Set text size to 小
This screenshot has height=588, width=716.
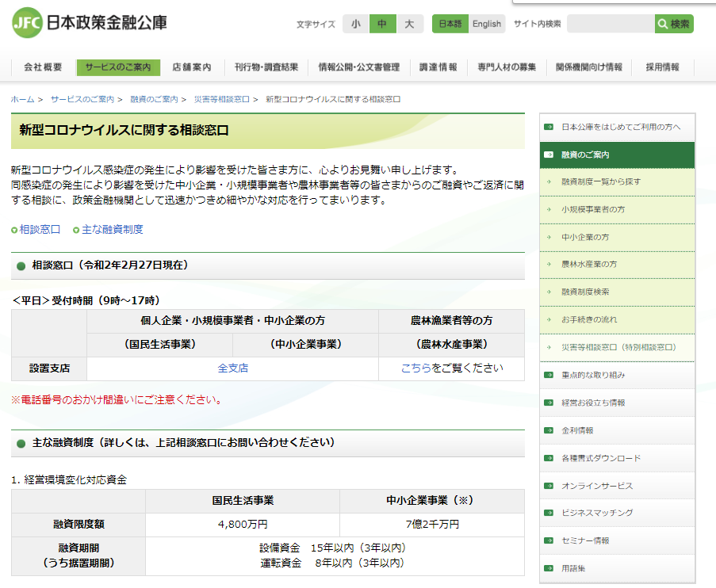(x=355, y=24)
